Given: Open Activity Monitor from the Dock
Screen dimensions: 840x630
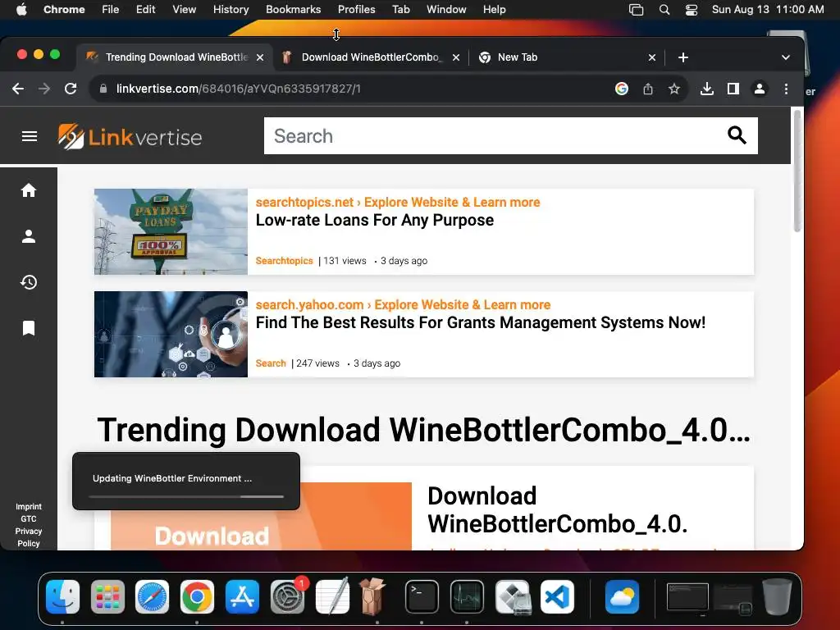Looking at the screenshot, I should coord(467,596).
